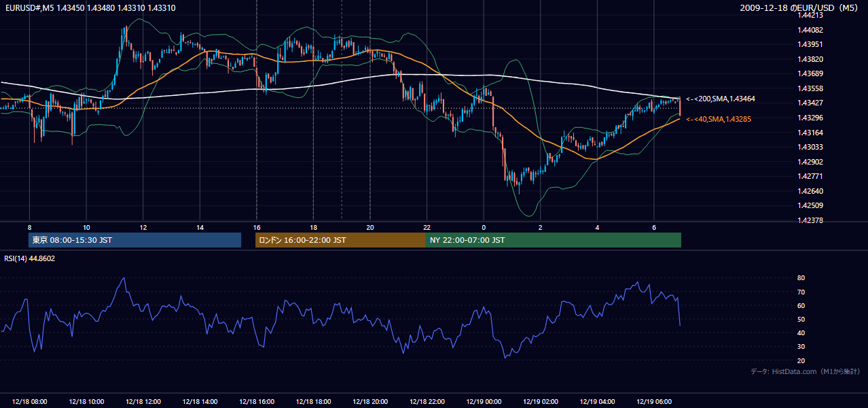Click bottom time label 12/19 04:00
The width and height of the screenshot is (868, 408).
pos(597,402)
